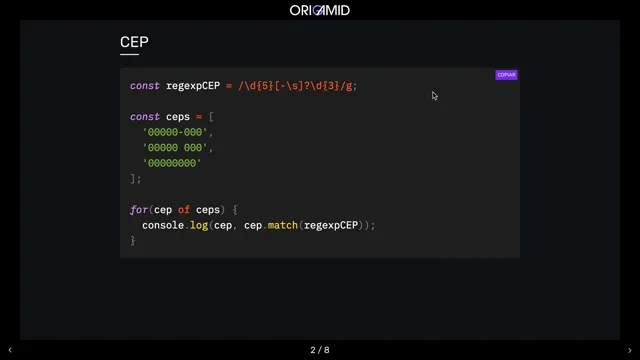Click the COPIAR button on code block
This screenshot has height=360, width=640.
pos(506,75)
